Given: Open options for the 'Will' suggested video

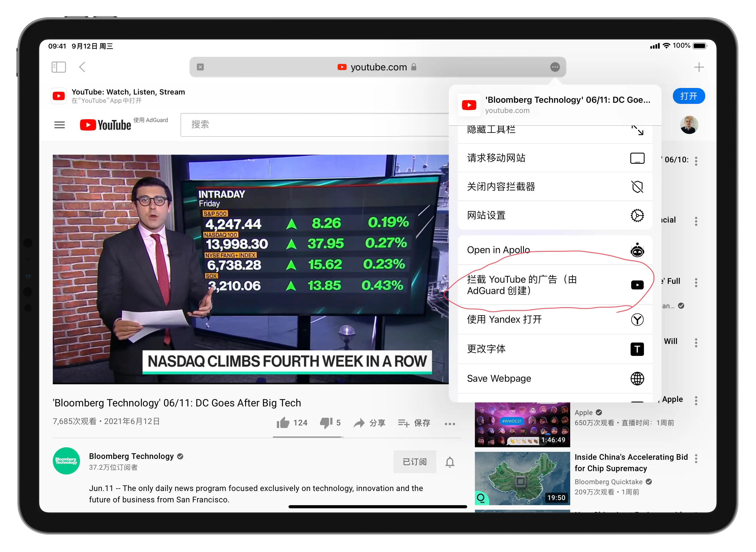Looking at the screenshot, I should (x=696, y=343).
